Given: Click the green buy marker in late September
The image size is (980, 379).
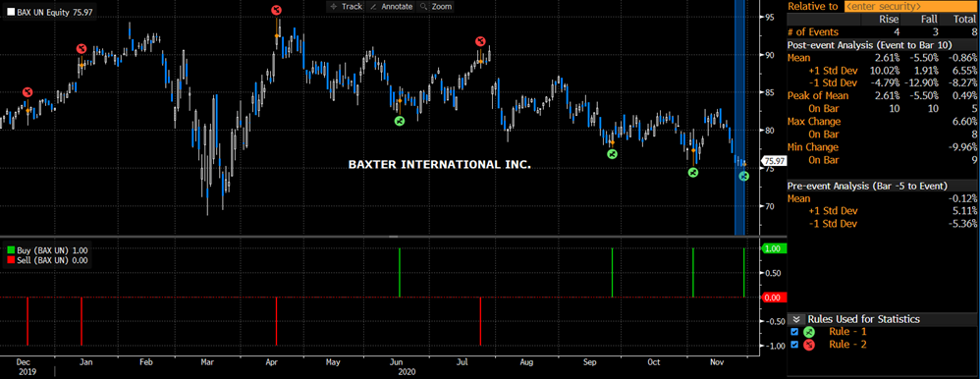Looking at the screenshot, I should click(612, 154).
